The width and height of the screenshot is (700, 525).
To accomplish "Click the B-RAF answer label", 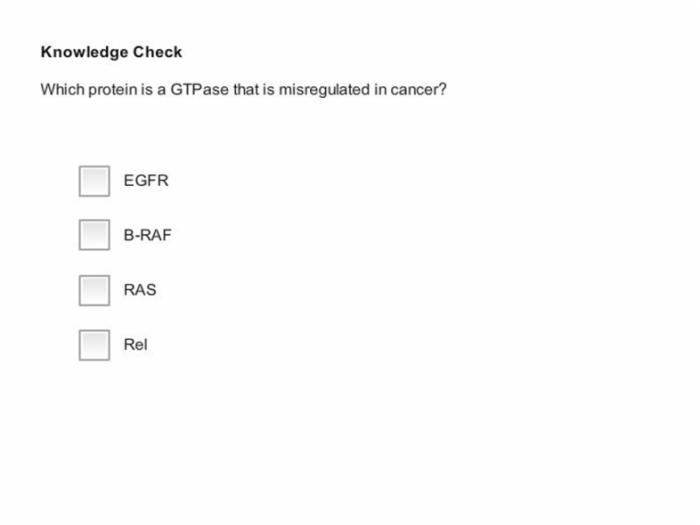I will 147,235.
